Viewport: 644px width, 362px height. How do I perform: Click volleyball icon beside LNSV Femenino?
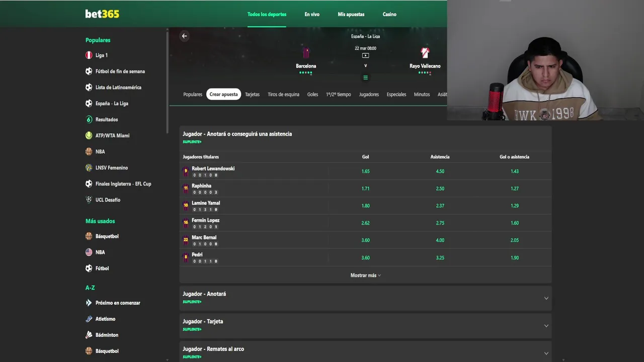tap(89, 168)
